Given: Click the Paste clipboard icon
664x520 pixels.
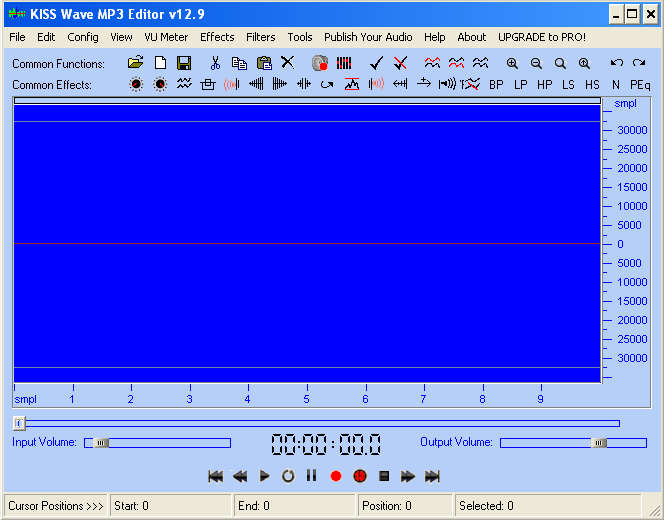Looking at the screenshot, I should [x=264, y=63].
